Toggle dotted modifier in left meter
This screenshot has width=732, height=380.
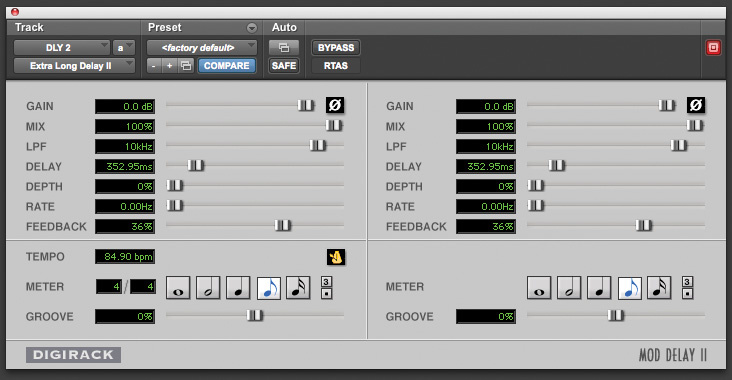(x=326, y=294)
